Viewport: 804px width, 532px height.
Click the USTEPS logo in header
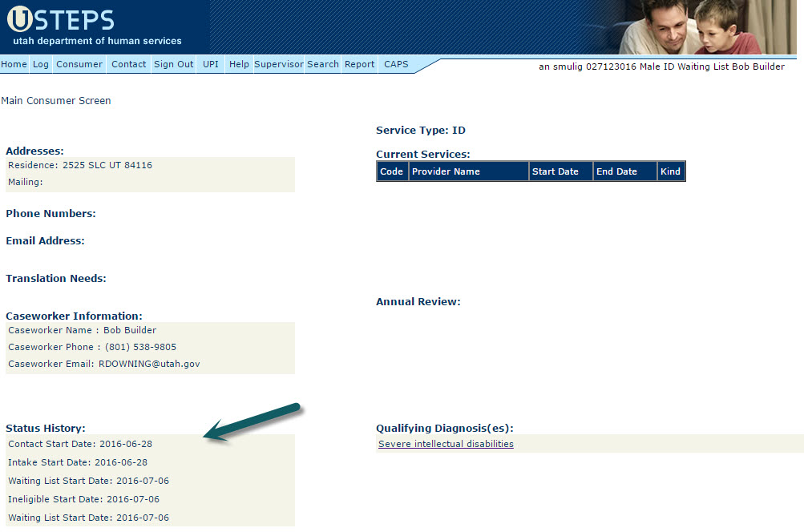click(x=60, y=20)
